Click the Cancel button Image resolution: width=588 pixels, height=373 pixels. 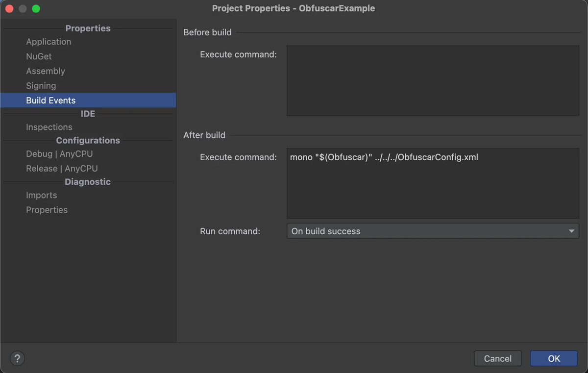pyautogui.click(x=498, y=358)
